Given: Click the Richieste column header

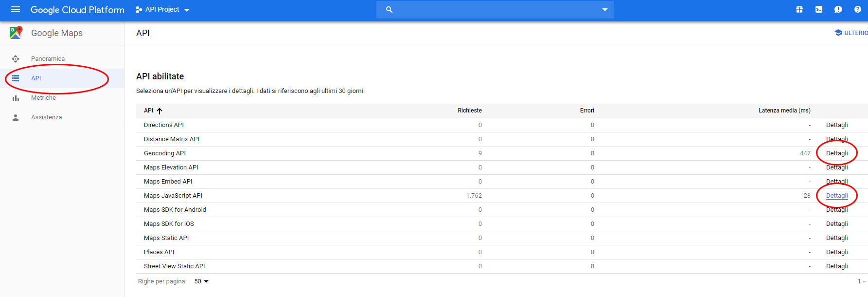Looking at the screenshot, I should click(x=470, y=111).
